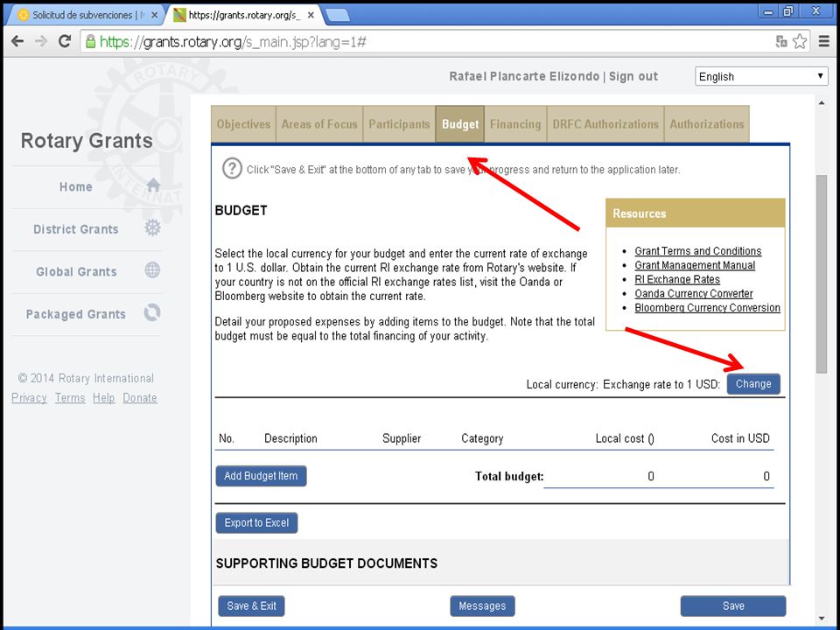Open Bloomberg Currency Conversion link

pyautogui.click(x=707, y=307)
